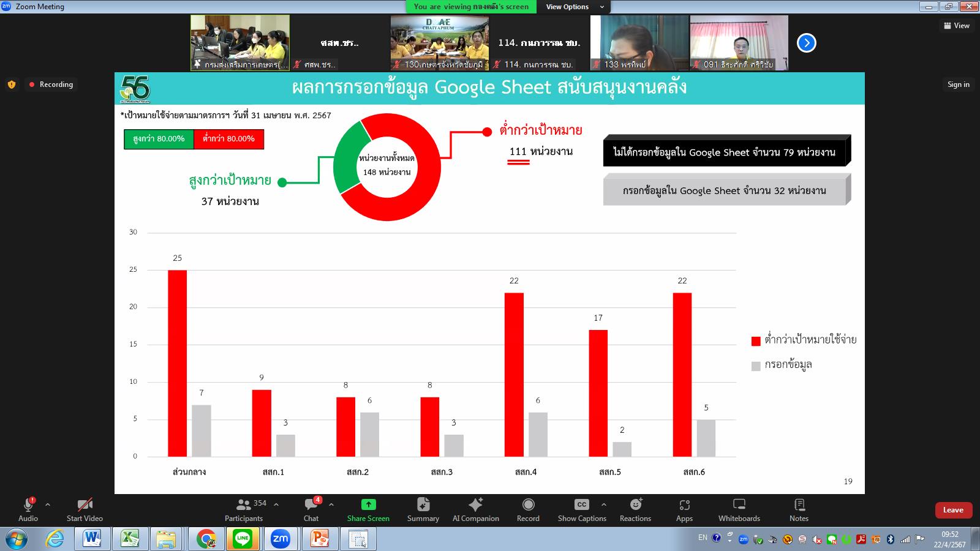Open the Participants panel
Screen dimensions: 980x551
click(x=244, y=509)
